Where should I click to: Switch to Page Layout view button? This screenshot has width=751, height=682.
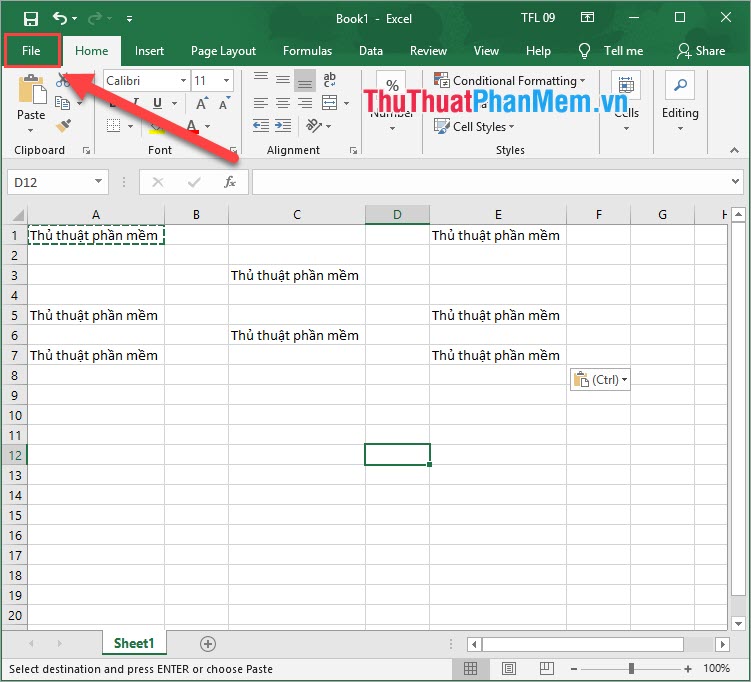[509, 668]
